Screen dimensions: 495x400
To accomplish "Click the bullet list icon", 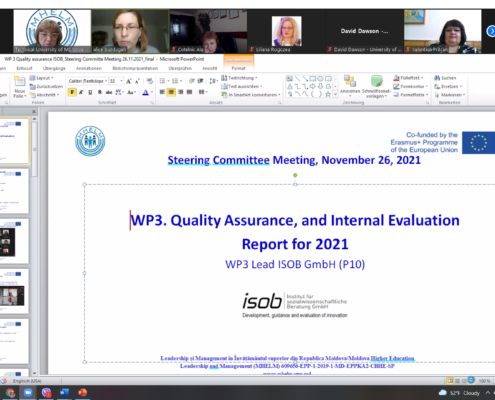I will click(162, 81).
